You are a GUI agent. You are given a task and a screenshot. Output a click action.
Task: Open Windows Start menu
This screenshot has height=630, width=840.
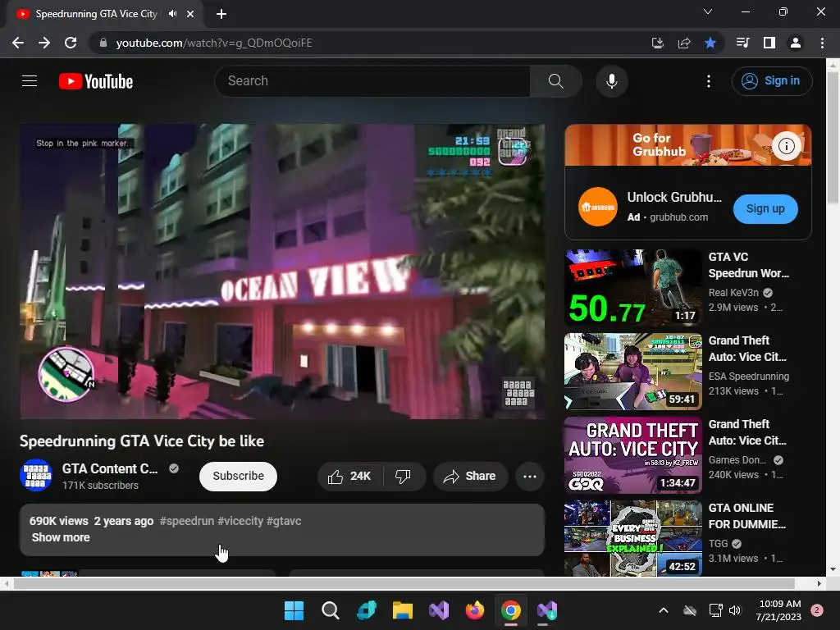tap(294, 610)
